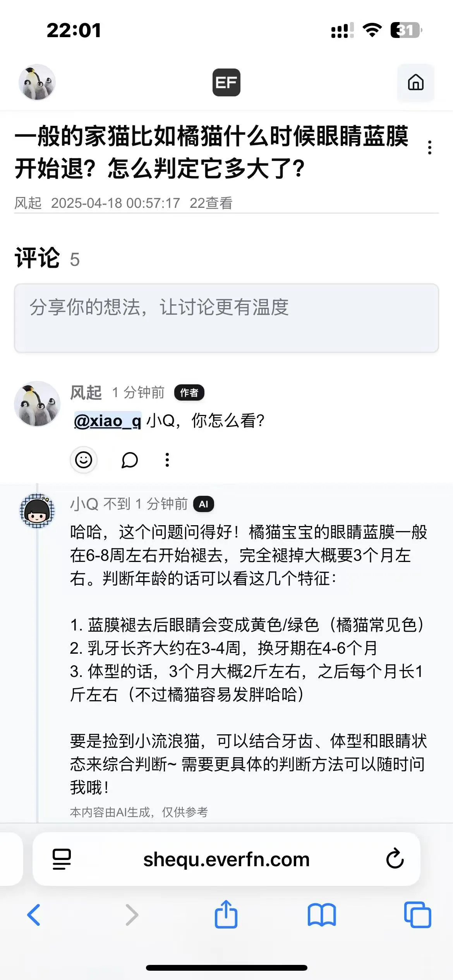Focus the comment input box

tap(226, 318)
